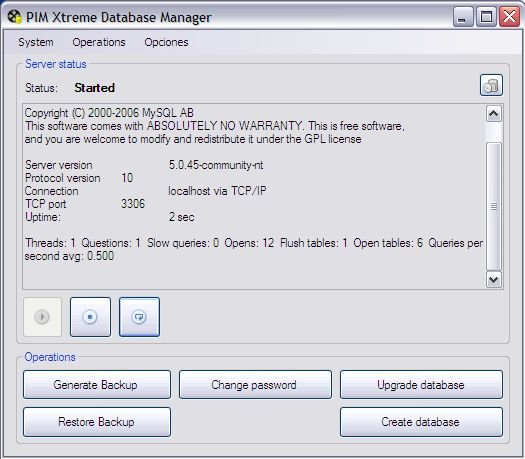Click the 'Server version' label
Image resolution: width=525 pixels, height=459 pixels.
[x=59, y=165]
